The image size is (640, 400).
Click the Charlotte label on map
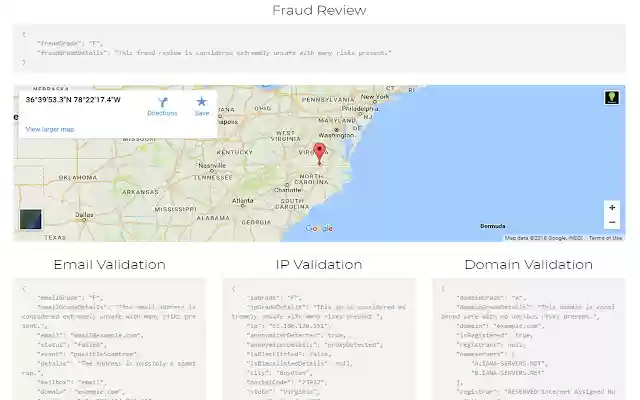point(288,190)
